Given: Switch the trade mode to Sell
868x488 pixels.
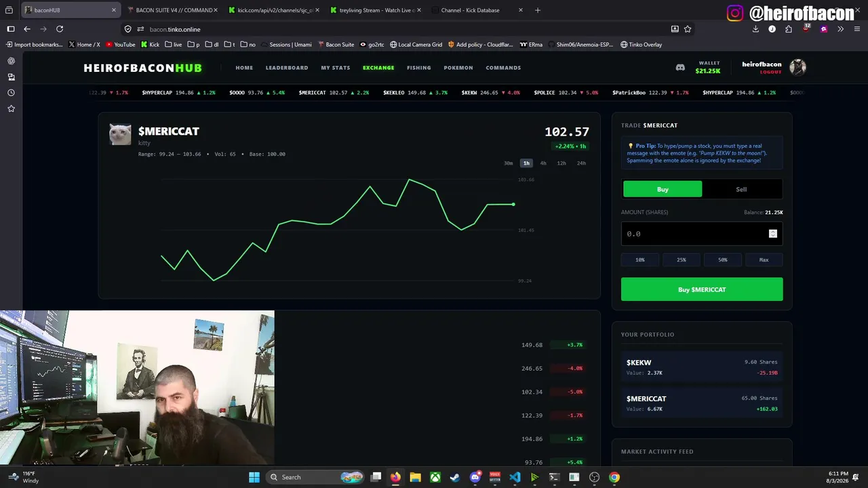Looking at the screenshot, I should [741, 189].
